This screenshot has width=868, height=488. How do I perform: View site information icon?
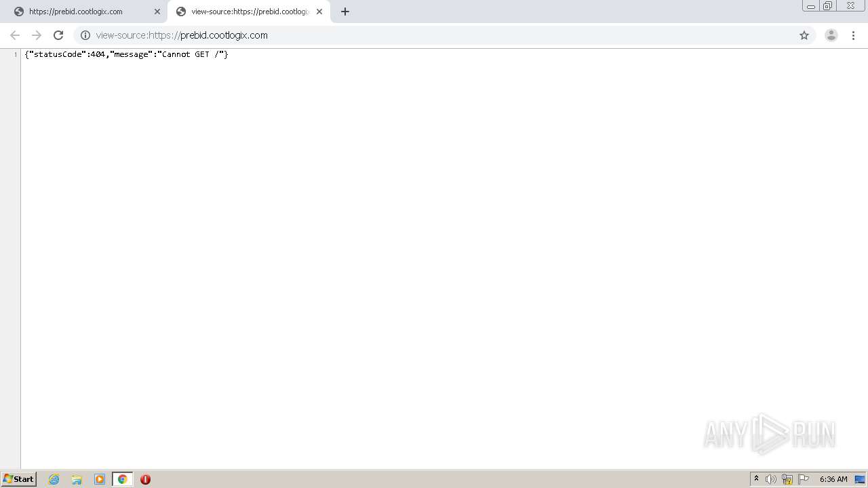85,35
